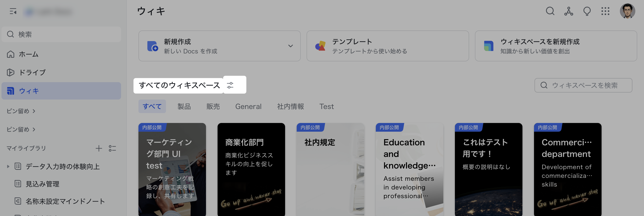The height and width of the screenshot is (216, 644).
Task: Collapse the left sidebar with the menu icon
Action: click(x=13, y=11)
